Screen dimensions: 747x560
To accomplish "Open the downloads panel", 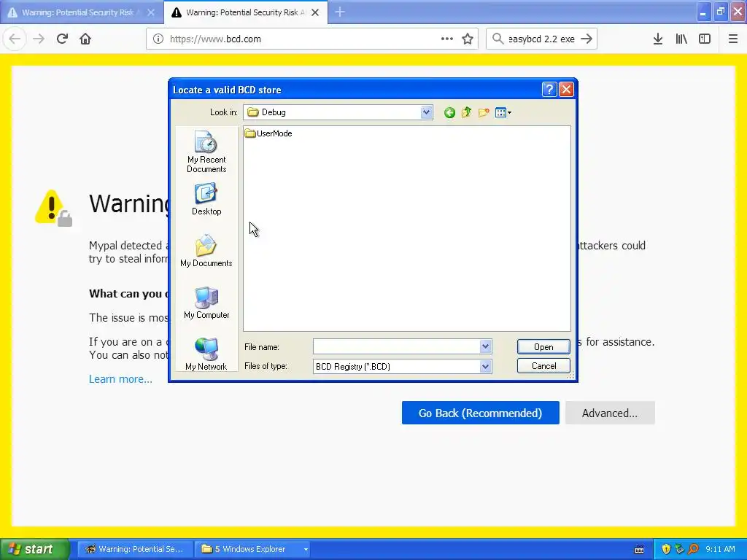I will click(657, 39).
